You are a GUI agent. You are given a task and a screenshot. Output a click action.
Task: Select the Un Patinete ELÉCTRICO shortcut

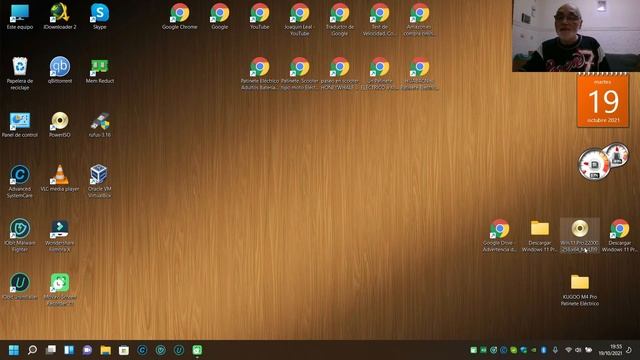pyautogui.click(x=380, y=74)
